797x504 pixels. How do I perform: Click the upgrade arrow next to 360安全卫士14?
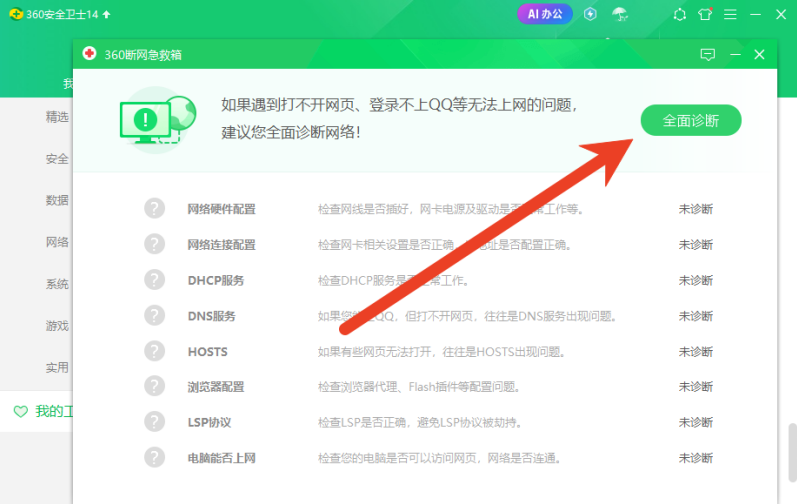click(106, 14)
